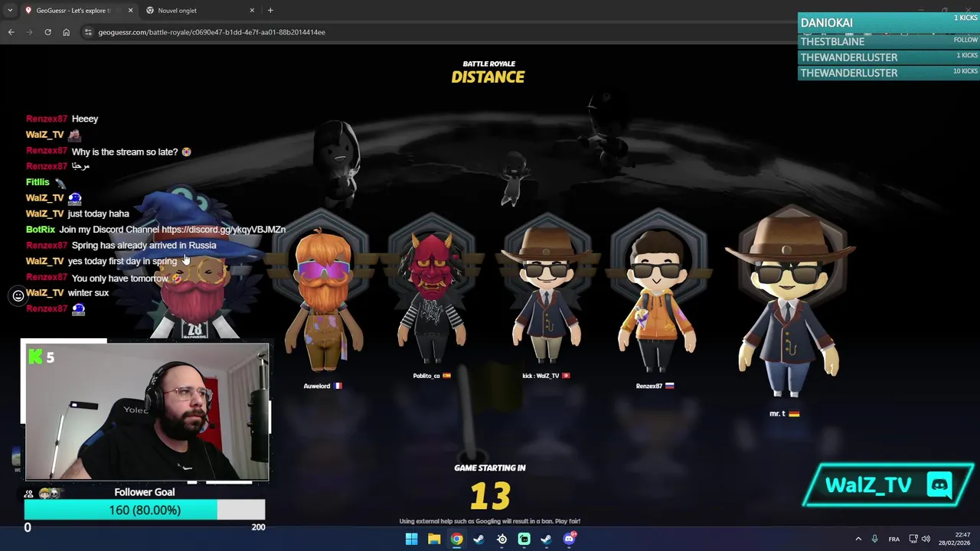
Task: Click 'Spring has already arrived in Russia' message
Action: tap(144, 246)
